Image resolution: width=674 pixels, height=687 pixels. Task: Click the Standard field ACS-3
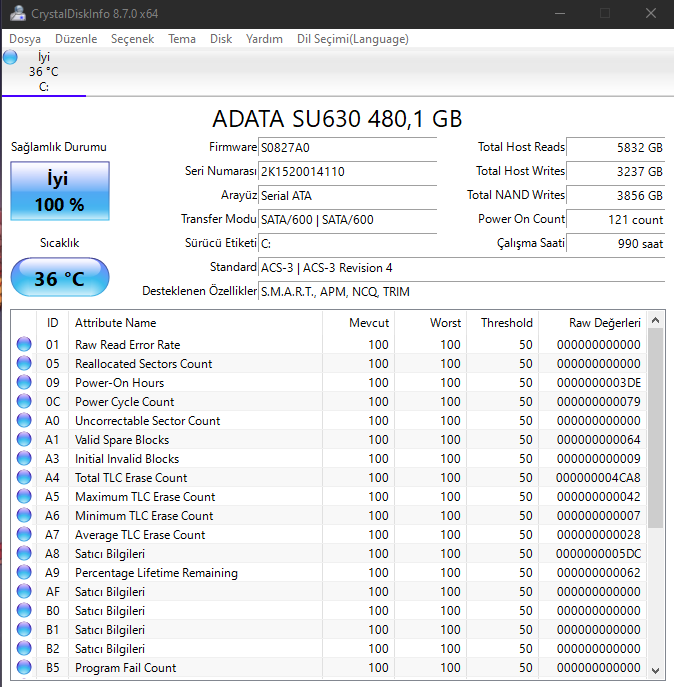click(462, 268)
